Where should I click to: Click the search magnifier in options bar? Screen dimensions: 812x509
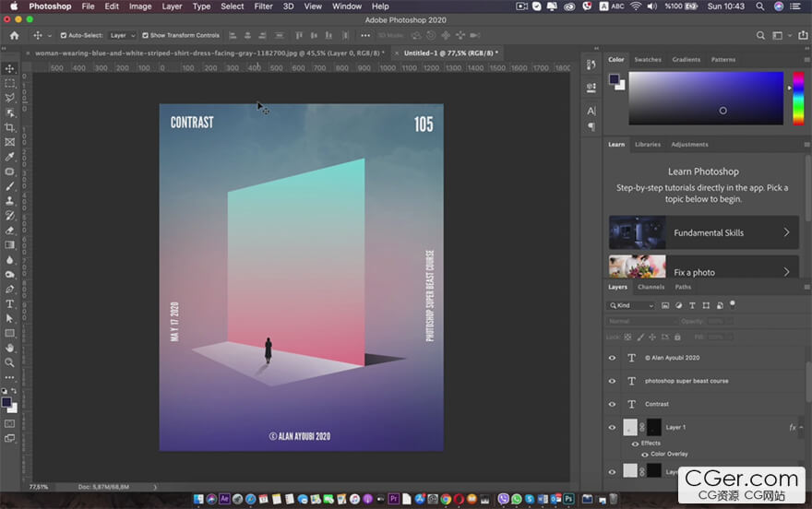[760, 35]
